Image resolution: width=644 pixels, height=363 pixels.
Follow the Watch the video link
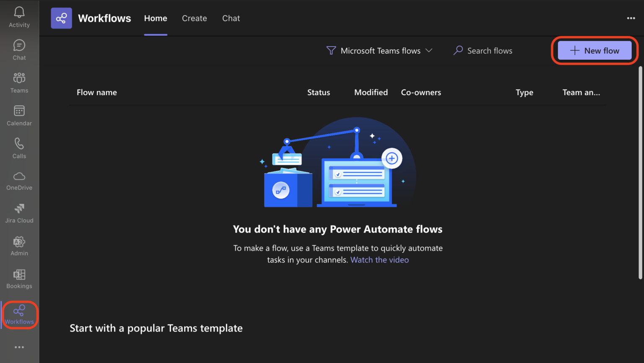(x=379, y=260)
